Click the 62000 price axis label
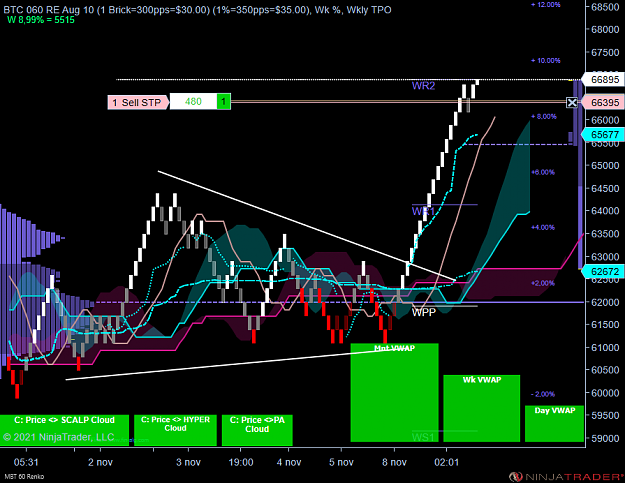The width and height of the screenshot is (625, 483). tap(605, 302)
